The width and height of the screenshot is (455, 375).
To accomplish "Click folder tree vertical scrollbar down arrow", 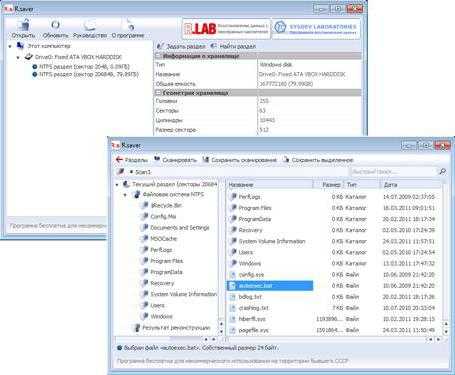I will pyautogui.click(x=221, y=331).
